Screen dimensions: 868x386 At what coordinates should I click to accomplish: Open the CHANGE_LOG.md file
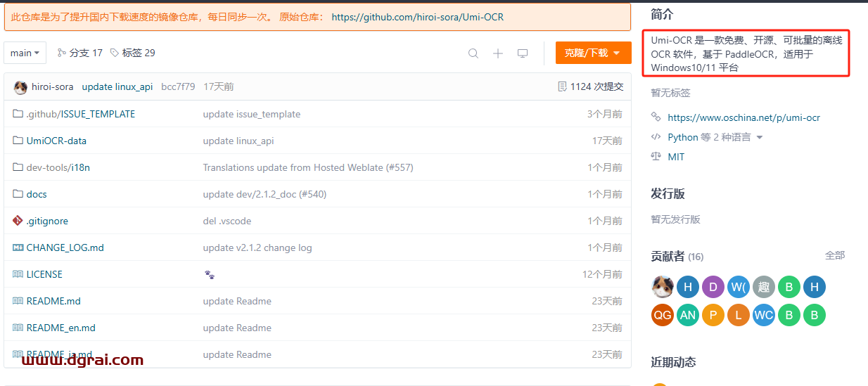pos(65,247)
